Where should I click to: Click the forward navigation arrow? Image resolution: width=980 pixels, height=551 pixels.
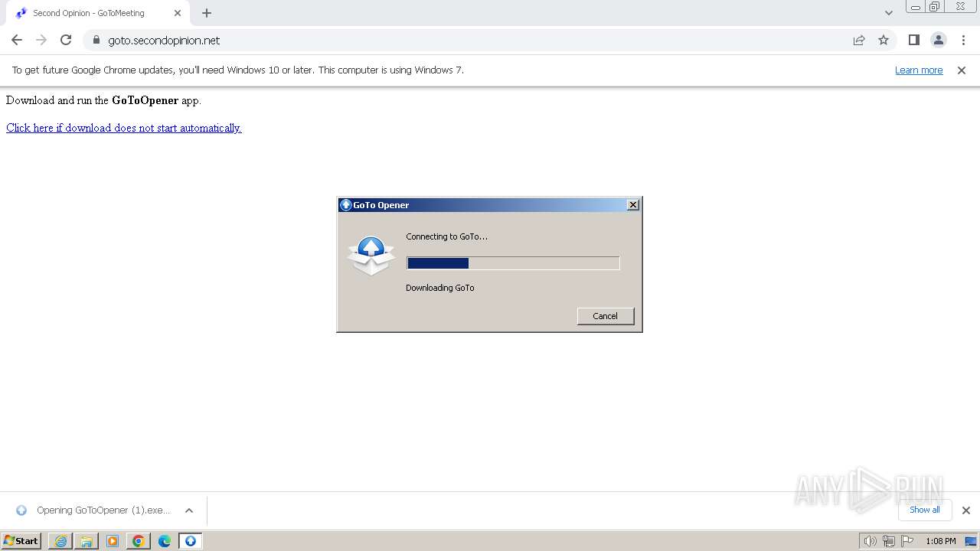pyautogui.click(x=41, y=40)
